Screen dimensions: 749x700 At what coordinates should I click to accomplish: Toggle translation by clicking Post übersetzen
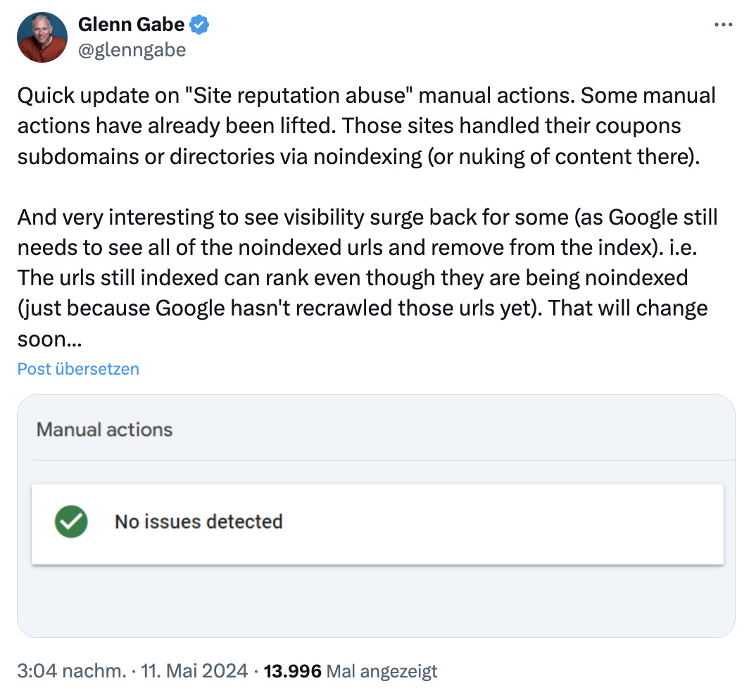[77, 368]
